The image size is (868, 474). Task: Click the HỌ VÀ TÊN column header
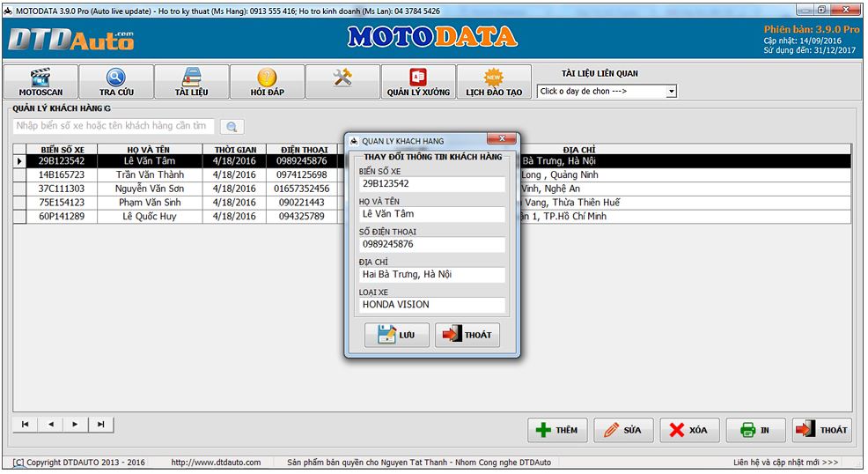click(150, 150)
